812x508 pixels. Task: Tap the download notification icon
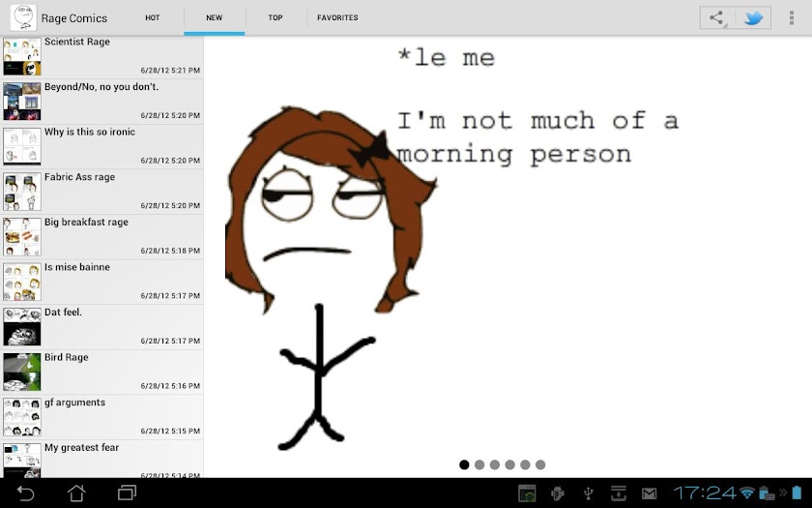coord(619,493)
